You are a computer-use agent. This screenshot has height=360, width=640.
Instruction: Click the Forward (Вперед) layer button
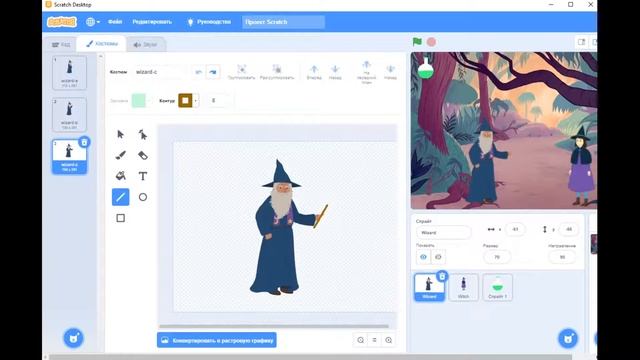(314, 72)
